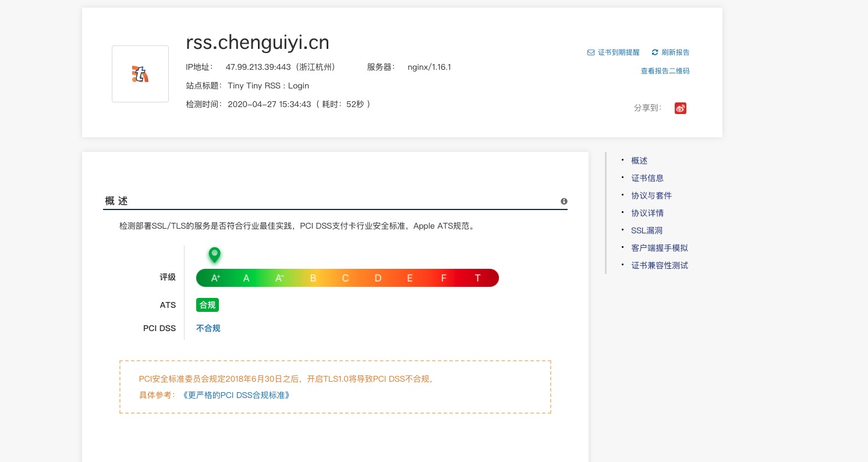Click the refresh icon for 刷新报告
868x462 pixels.
tap(655, 52)
